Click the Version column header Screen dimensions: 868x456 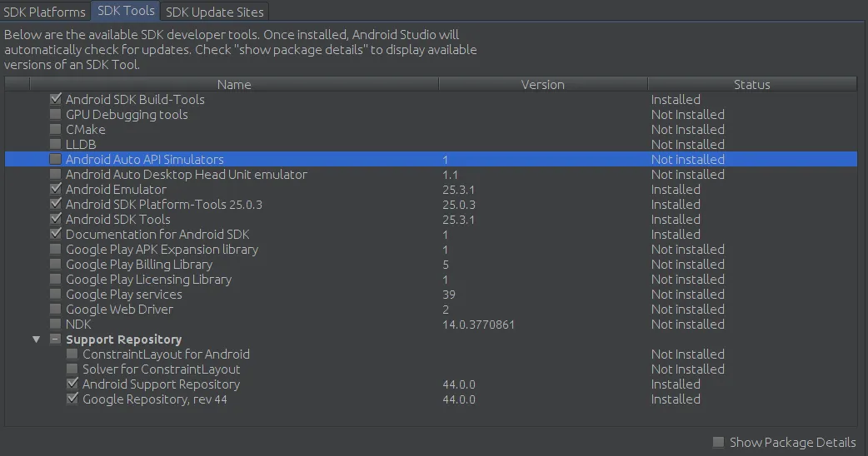pyautogui.click(x=542, y=84)
